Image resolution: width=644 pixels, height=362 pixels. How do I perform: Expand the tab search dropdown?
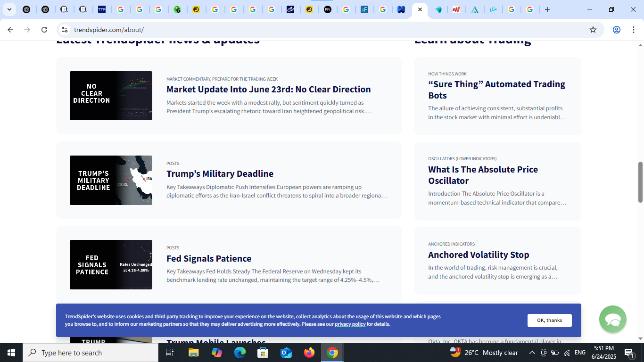point(9,9)
